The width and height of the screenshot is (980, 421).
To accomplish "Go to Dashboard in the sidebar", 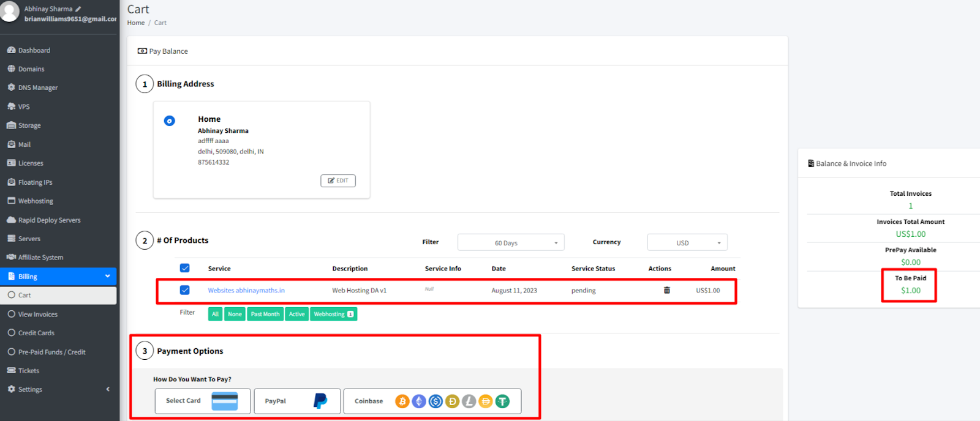I will [x=34, y=50].
